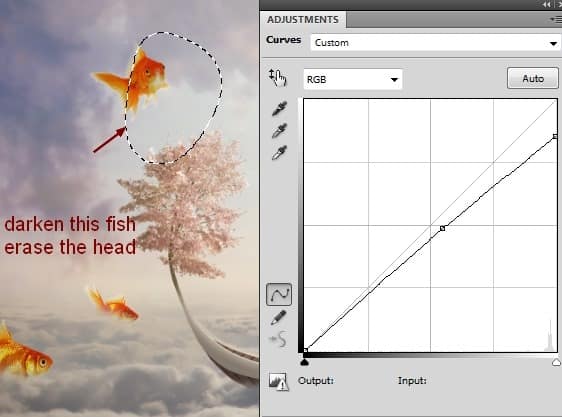Click the histogram warning recalculate icon

click(278, 382)
